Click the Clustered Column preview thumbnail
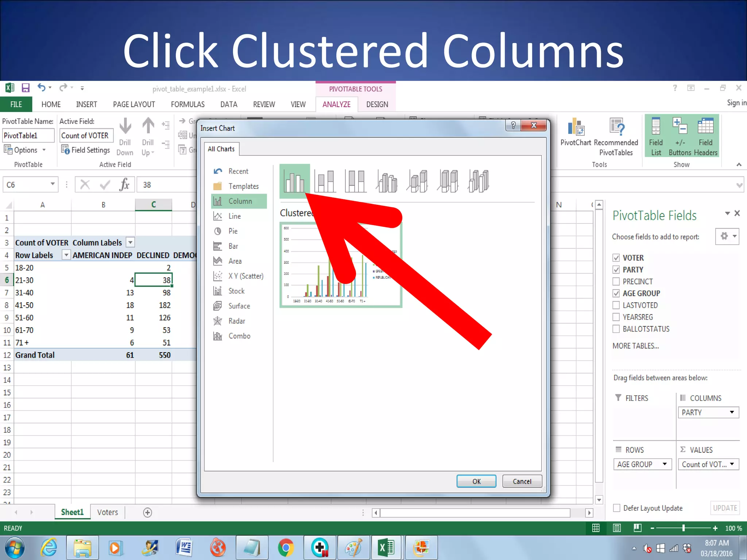This screenshot has height=560, width=747. pos(341,265)
